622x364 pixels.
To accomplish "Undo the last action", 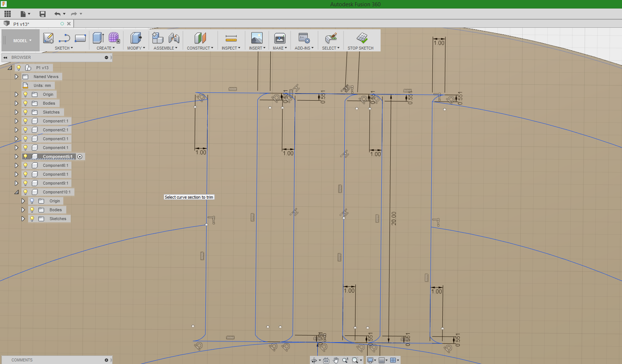I will [57, 14].
